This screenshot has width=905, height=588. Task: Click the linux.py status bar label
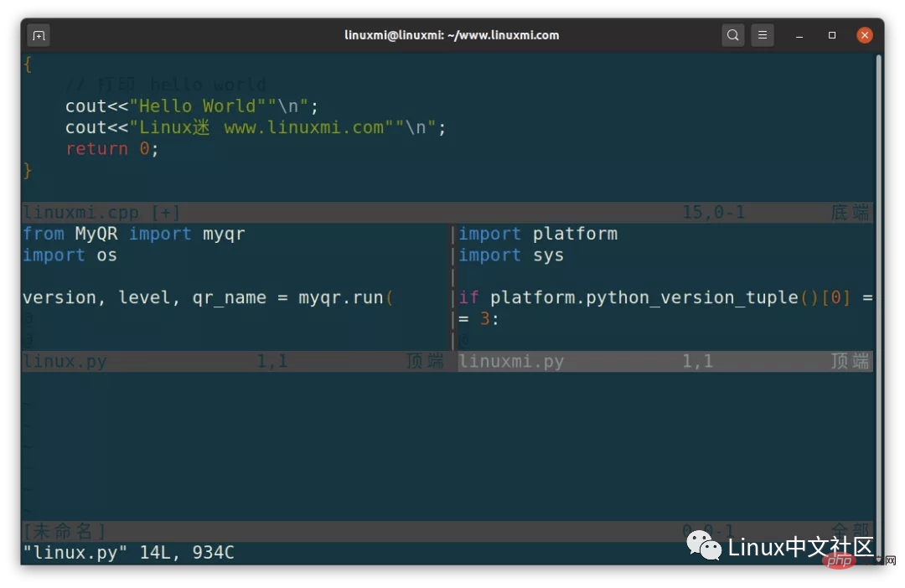(65, 362)
